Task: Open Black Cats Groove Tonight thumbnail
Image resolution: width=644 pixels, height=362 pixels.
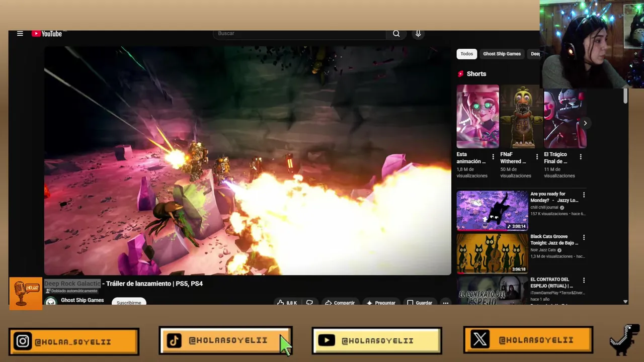Action: tap(492, 253)
